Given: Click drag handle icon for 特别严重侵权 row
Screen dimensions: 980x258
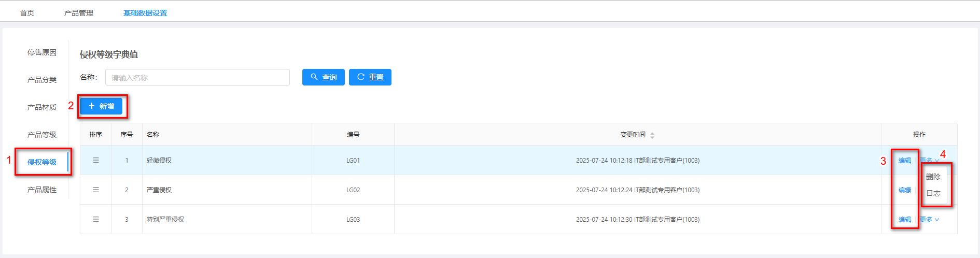Looking at the screenshot, I should [96, 220].
